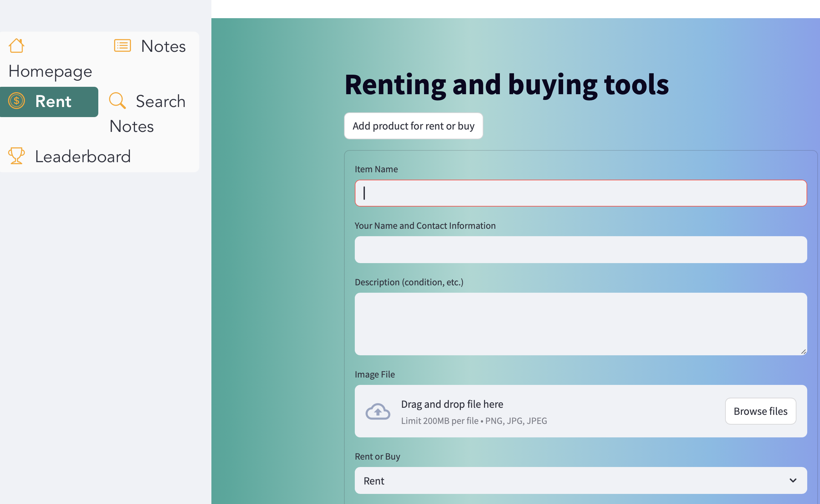Click the cloud upload icon
This screenshot has width=820, height=504.
[x=378, y=411]
